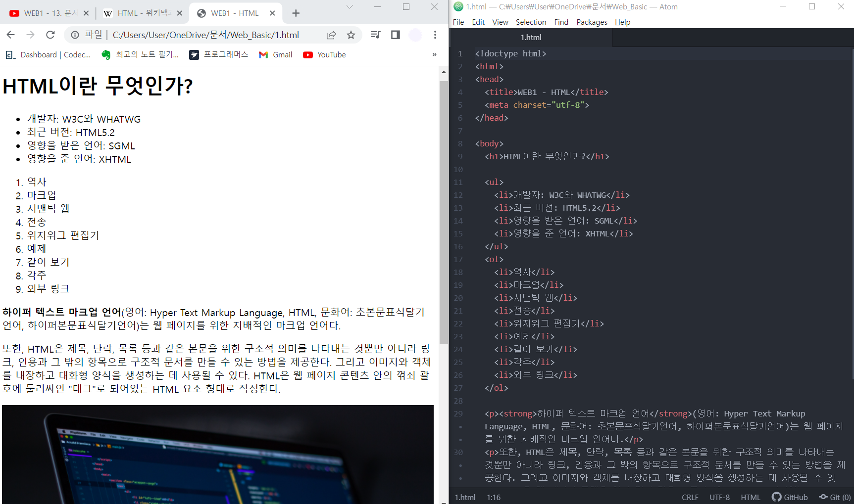The width and height of the screenshot is (854, 504).
Task: Share this page with the share icon
Action: [331, 35]
